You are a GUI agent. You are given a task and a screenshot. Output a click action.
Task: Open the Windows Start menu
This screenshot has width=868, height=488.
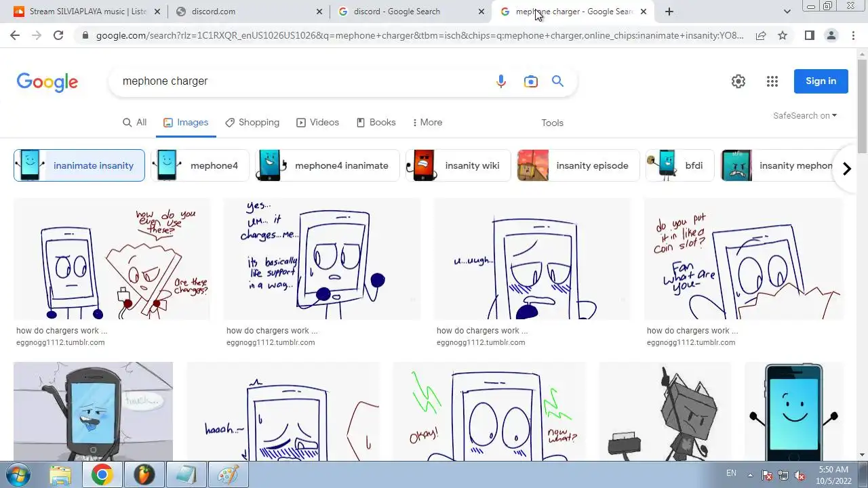(x=18, y=474)
